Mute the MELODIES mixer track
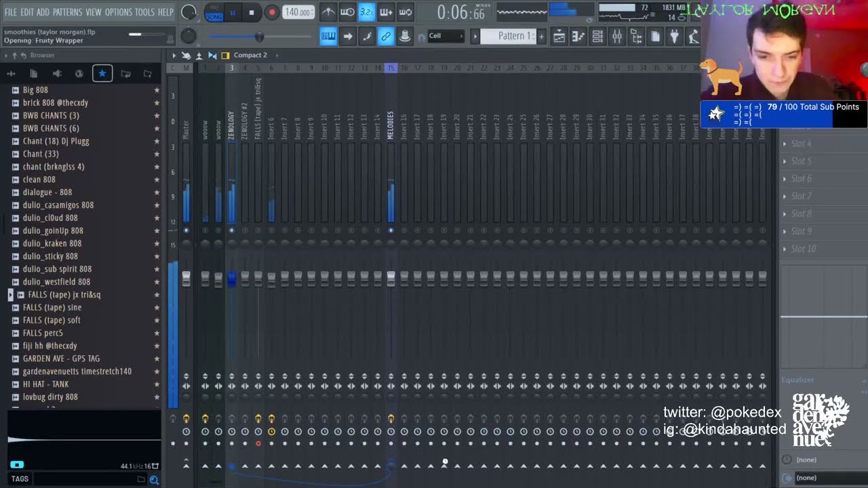 [x=391, y=230]
